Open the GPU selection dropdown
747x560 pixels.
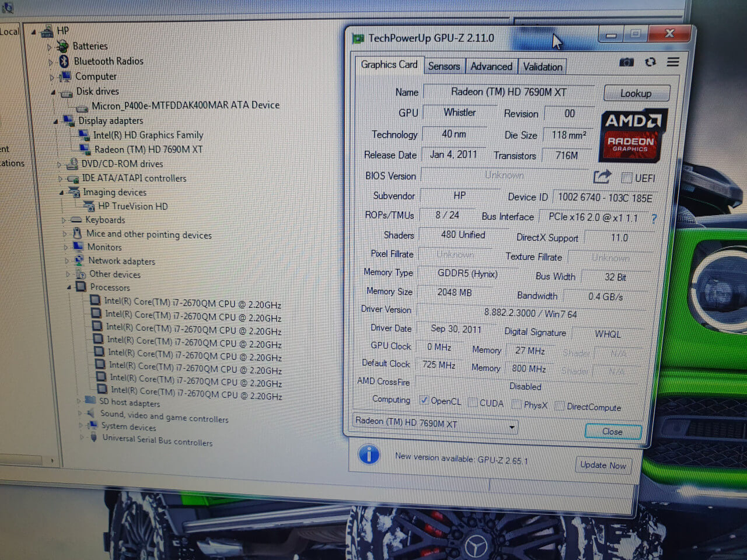point(511,427)
